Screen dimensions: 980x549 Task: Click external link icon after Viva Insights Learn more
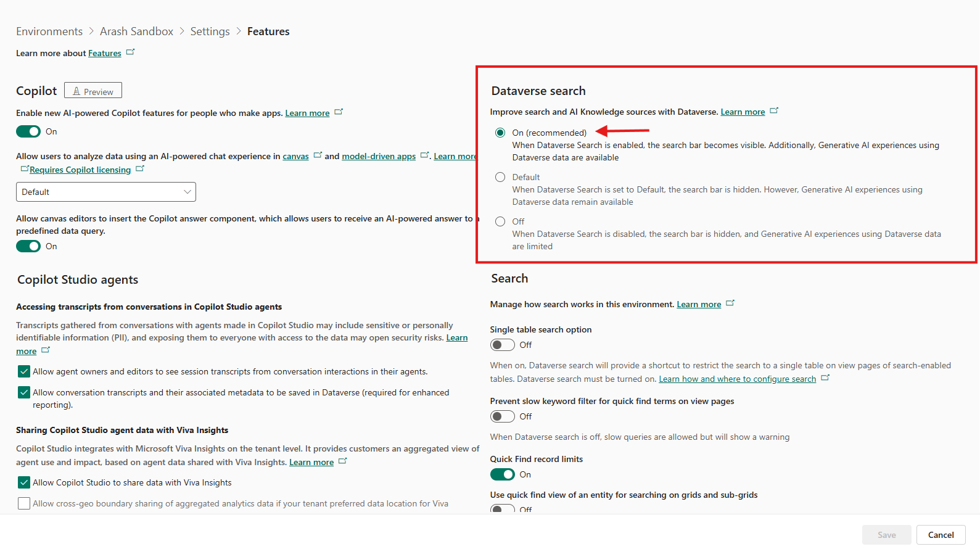click(x=343, y=461)
